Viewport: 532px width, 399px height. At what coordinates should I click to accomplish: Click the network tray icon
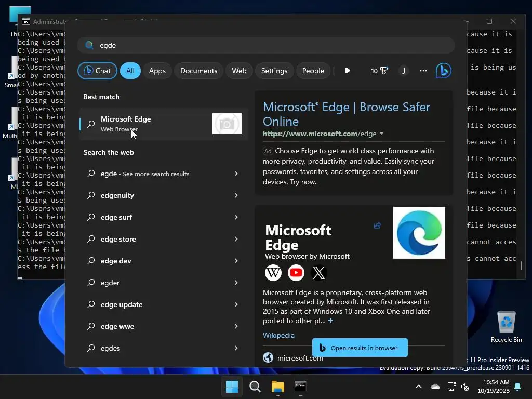(451, 387)
